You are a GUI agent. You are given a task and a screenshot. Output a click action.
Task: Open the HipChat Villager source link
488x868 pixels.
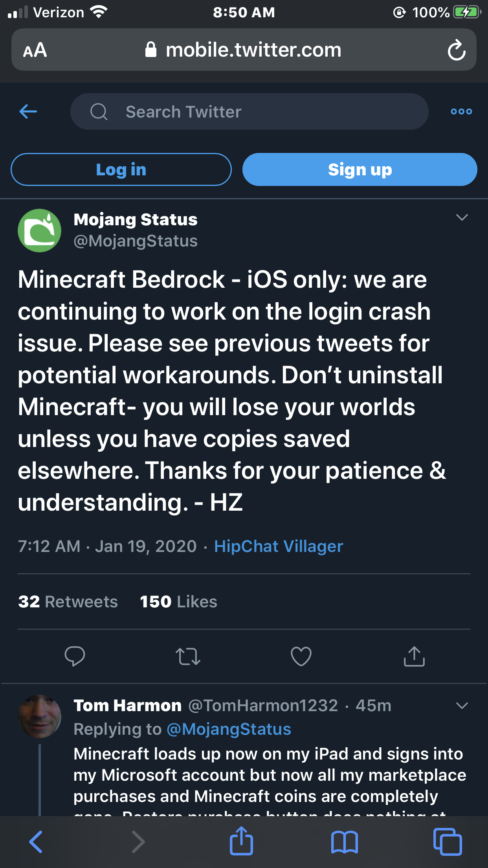click(279, 546)
